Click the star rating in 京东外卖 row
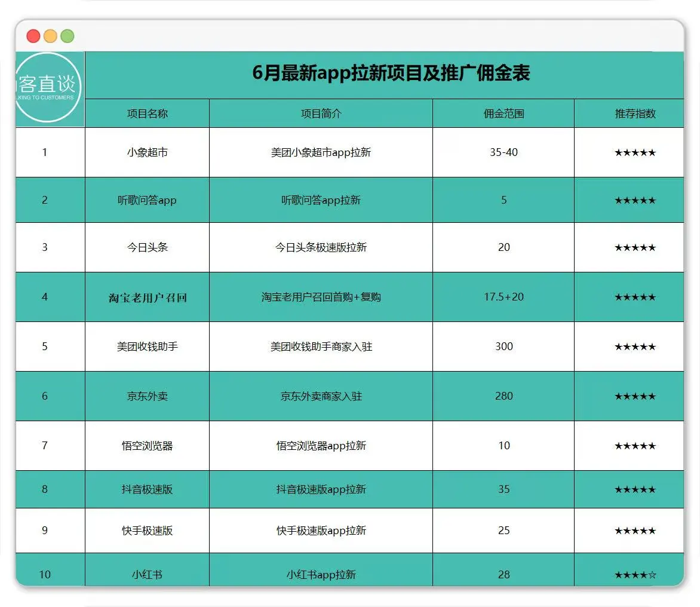The width and height of the screenshot is (700, 607). click(x=635, y=397)
